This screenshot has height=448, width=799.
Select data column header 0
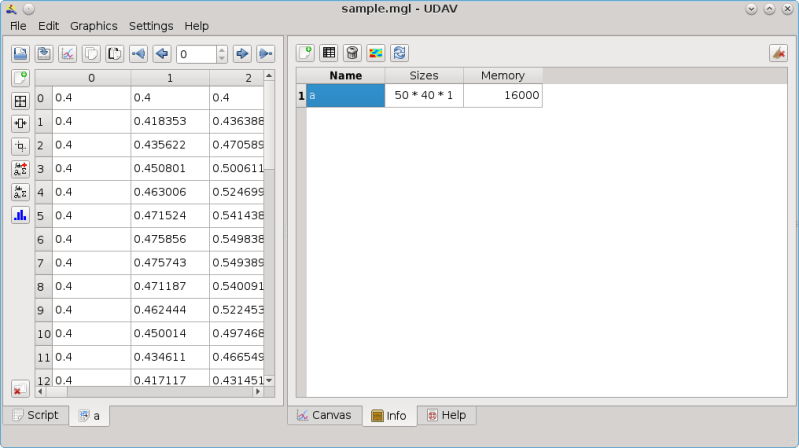(x=91, y=78)
